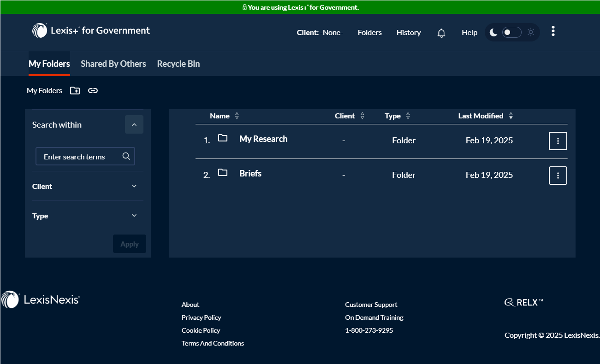
Task: Click the link folders icon
Action: pyautogui.click(x=93, y=91)
